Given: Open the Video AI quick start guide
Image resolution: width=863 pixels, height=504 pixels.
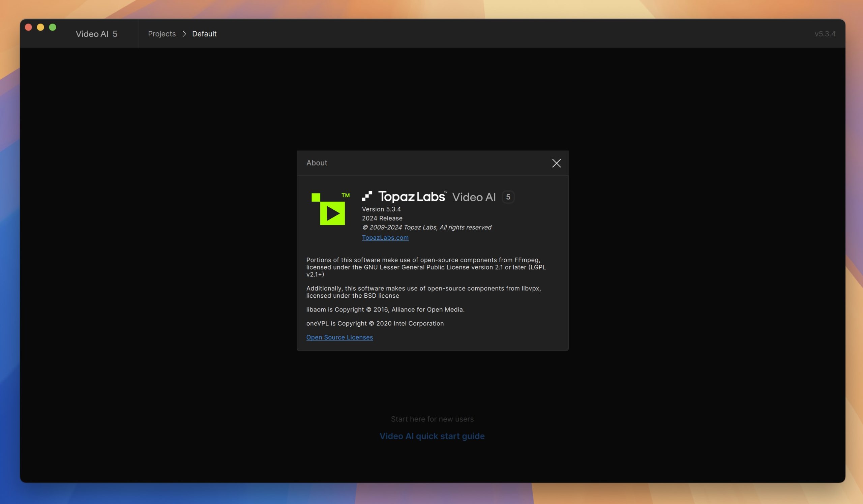Looking at the screenshot, I should [432, 436].
